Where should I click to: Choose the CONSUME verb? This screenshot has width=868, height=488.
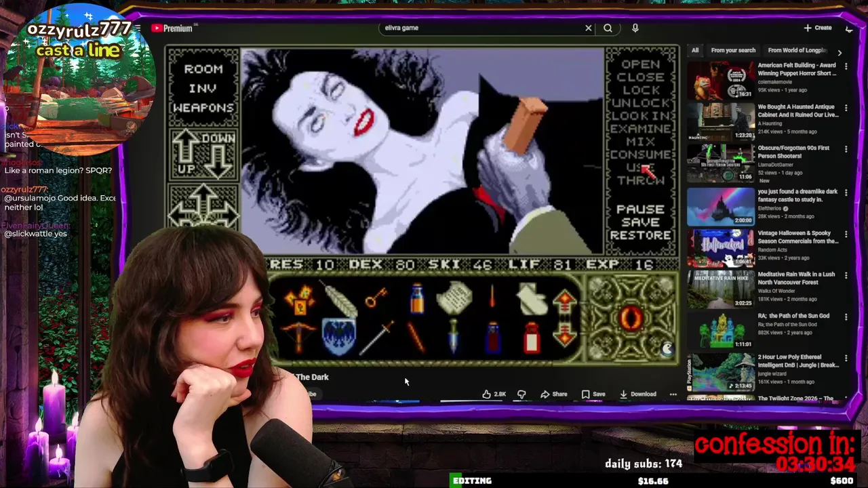coord(640,155)
